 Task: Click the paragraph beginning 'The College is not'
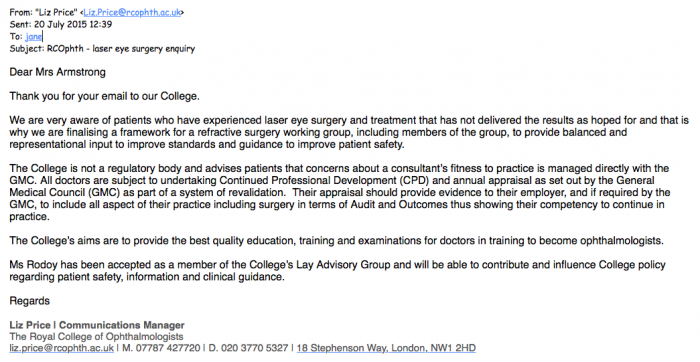coord(340,192)
